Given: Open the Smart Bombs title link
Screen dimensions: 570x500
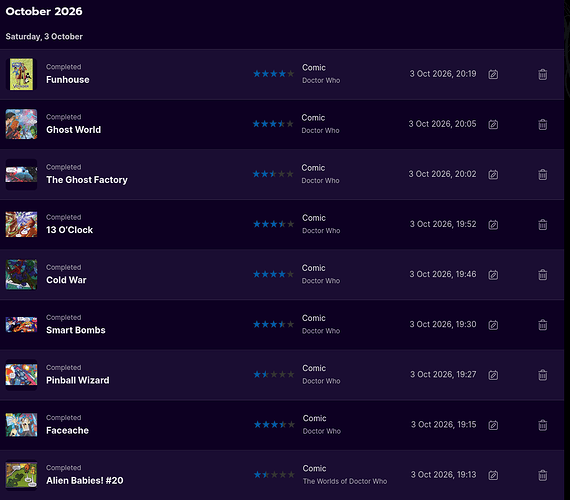Looking at the screenshot, I should tap(76, 330).
